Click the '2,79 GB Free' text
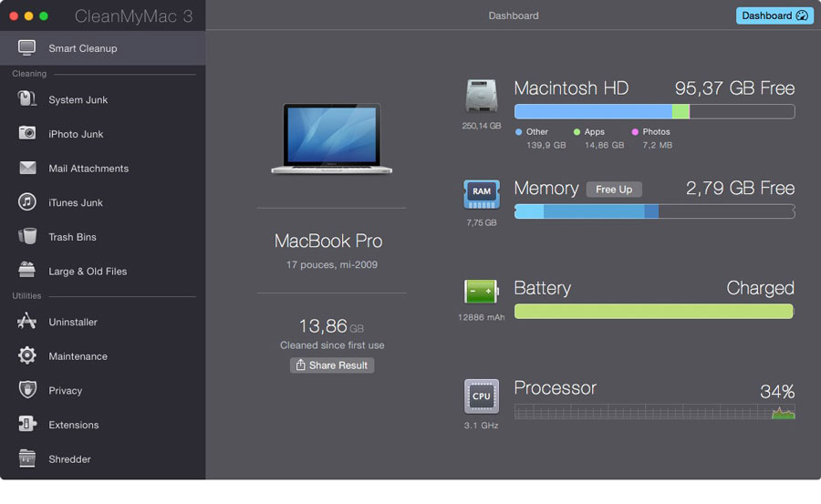 [740, 188]
